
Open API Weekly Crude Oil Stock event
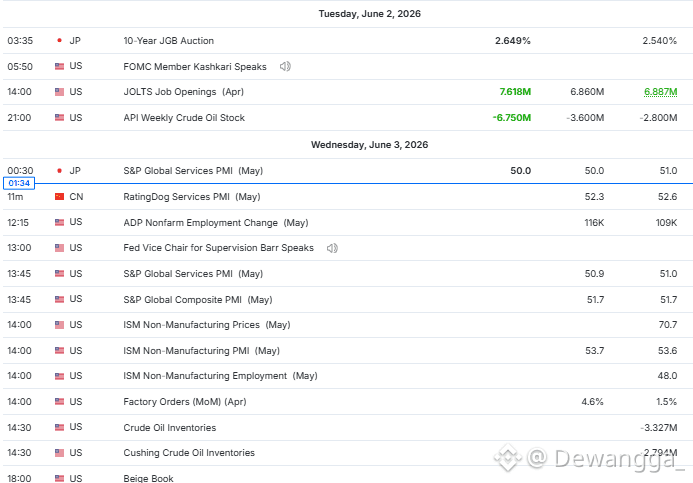pyautogui.click(x=184, y=118)
